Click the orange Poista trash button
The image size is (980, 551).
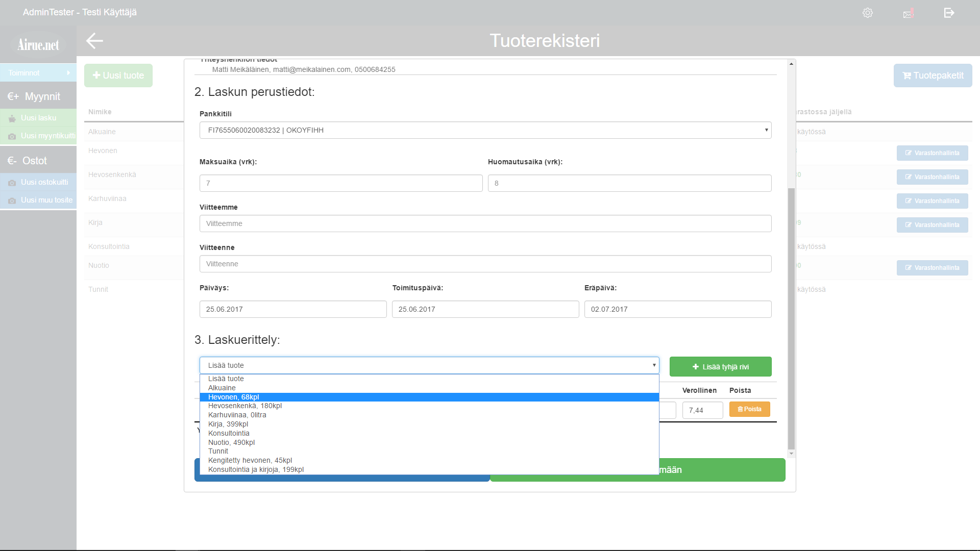tap(749, 409)
